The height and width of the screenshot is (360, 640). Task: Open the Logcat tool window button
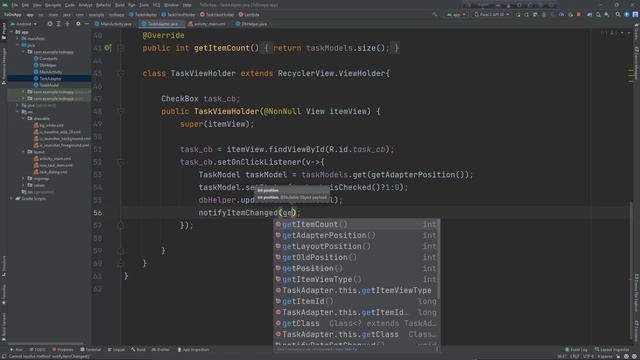pyautogui.click(x=116, y=350)
